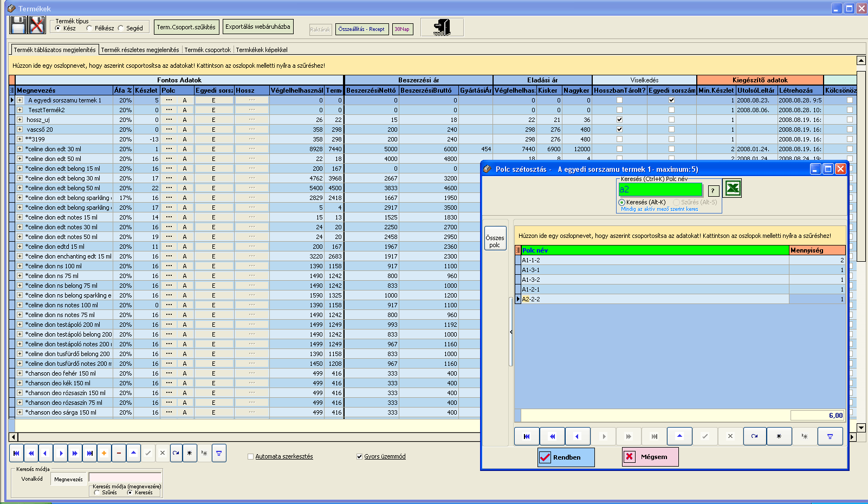Select the Segéd product type radio
The width and height of the screenshot is (868, 504).
[x=121, y=28]
